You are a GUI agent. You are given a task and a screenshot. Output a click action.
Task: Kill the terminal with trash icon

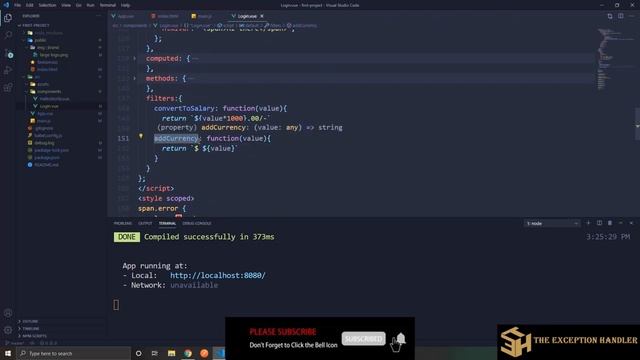click(x=610, y=223)
